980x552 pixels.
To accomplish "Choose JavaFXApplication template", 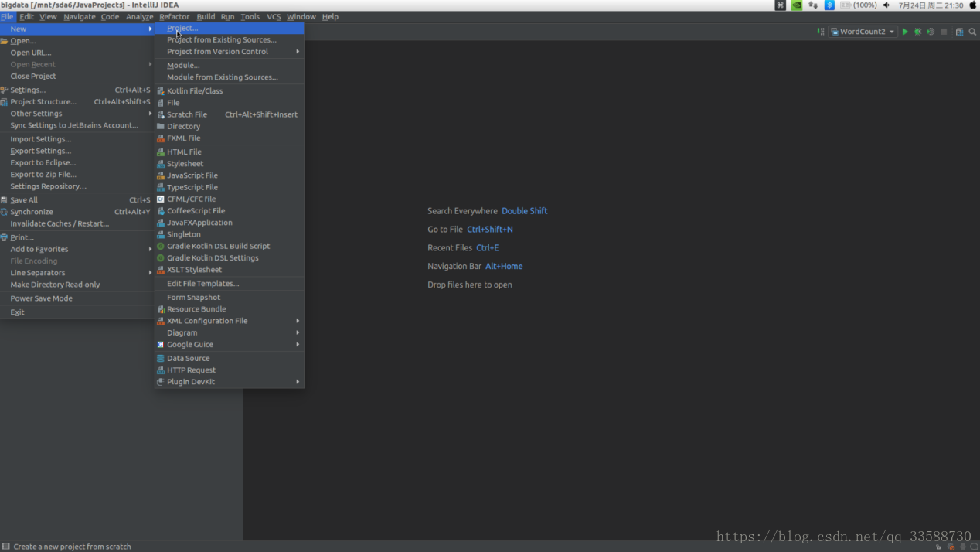I will 229,223.
